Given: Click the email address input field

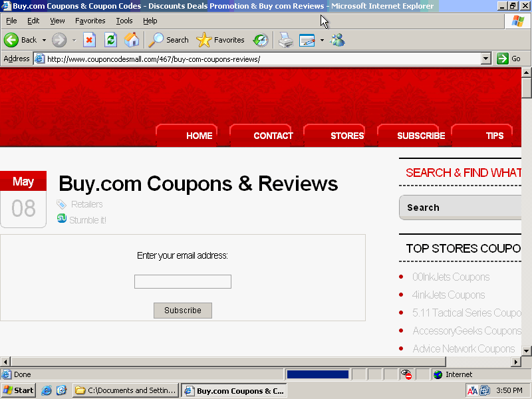Looking at the screenshot, I should 183,281.
